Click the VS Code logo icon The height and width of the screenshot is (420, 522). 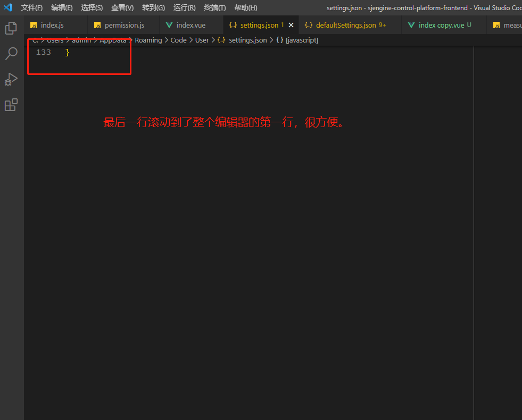tap(8, 7)
